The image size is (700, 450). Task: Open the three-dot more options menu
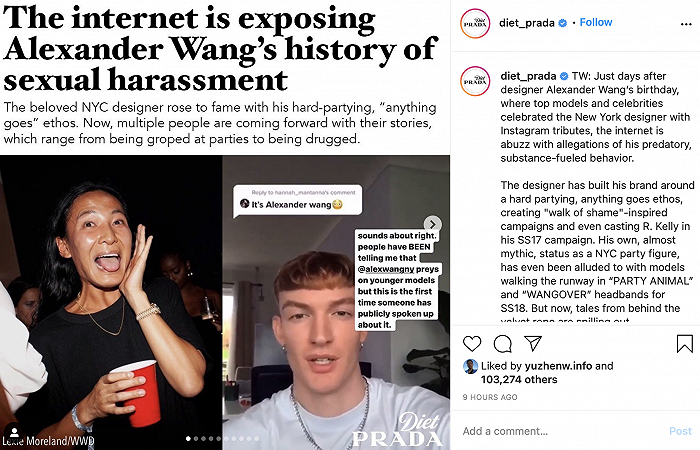pos(686,24)
